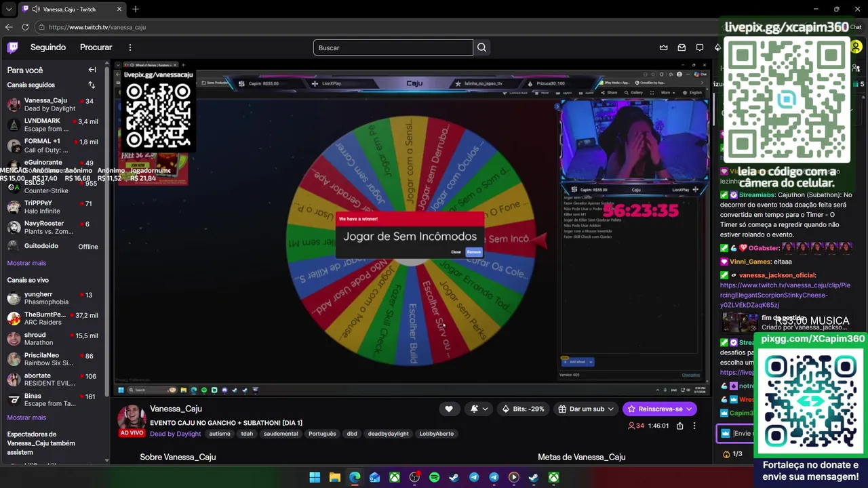The height and width of the screenshot is (488, 868).
Task: Sort the followed channels list
Action: (x=92, y=85)
